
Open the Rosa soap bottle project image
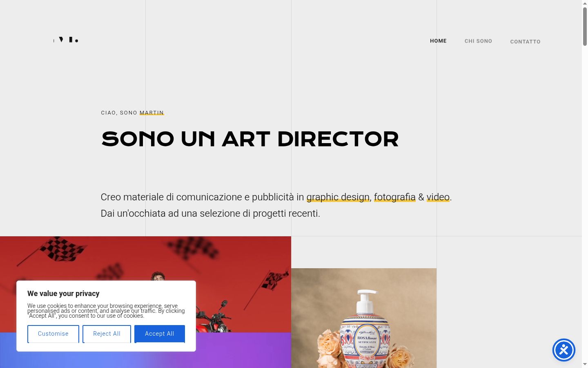364,318
